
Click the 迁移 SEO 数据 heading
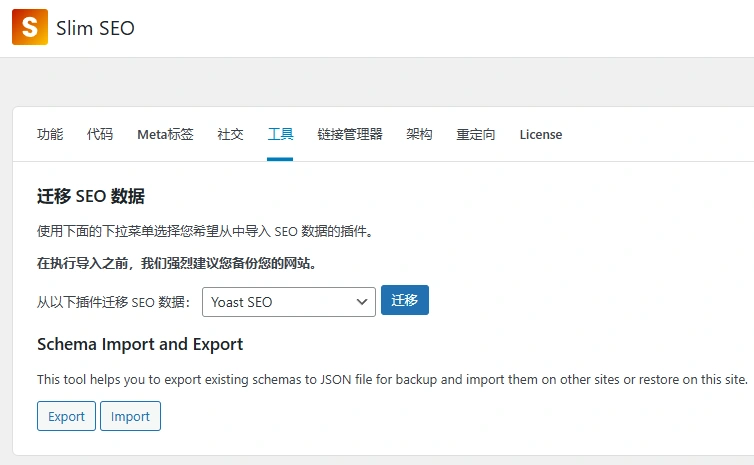(x=91, y=196)
